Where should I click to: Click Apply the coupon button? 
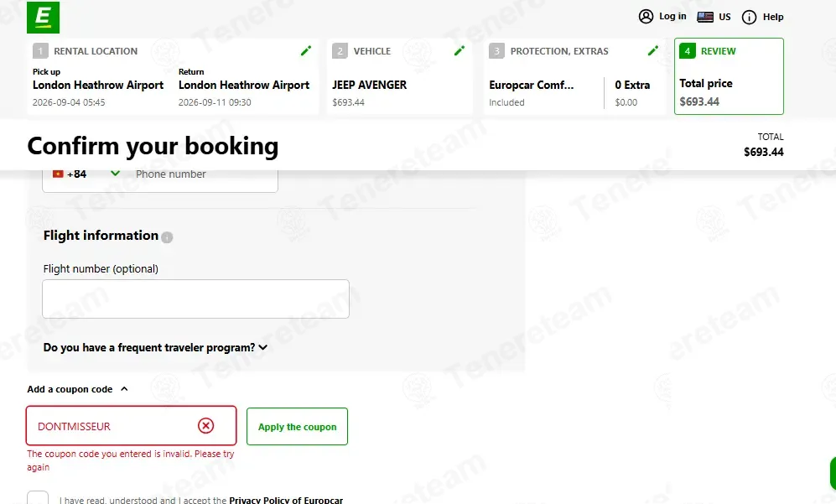click(x=297, y=427)
